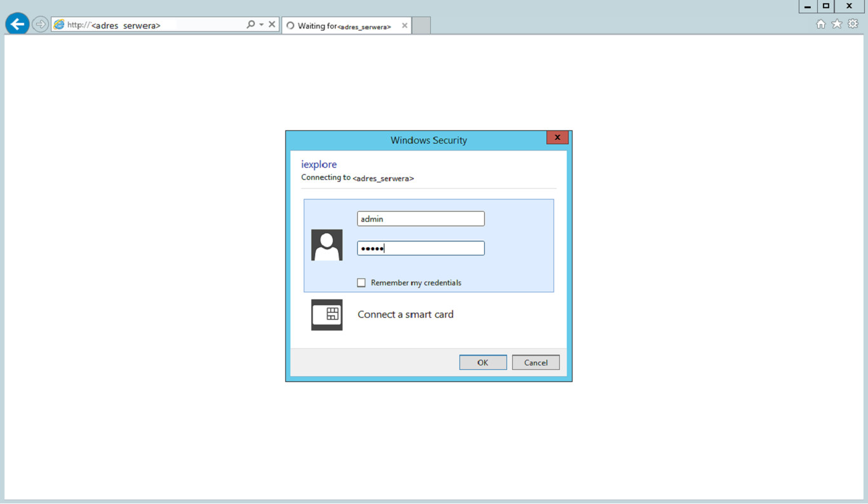Viewport: 868px width, 504px height.
Task: Expand the address bar autocomplete dropdown arrow
Action: pos(261,24)
